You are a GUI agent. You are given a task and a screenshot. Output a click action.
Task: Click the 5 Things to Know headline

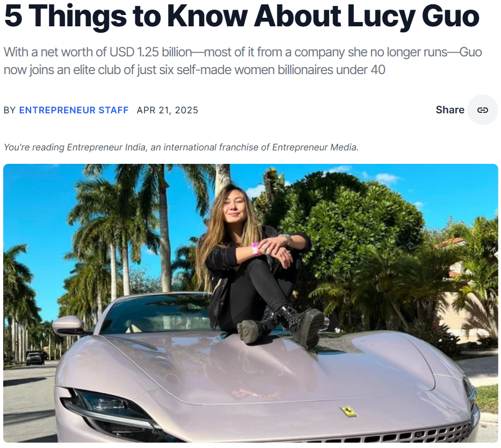coord(242,16)
